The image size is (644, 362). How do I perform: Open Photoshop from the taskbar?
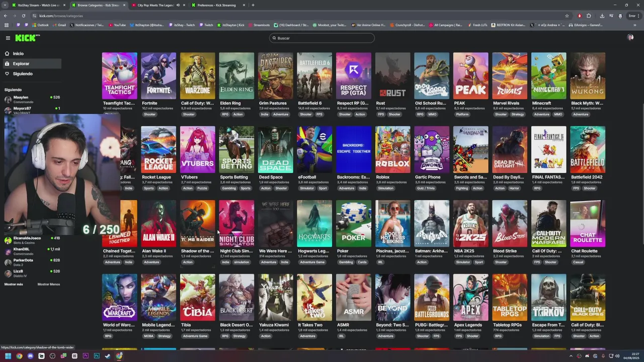[x=97, y=356]
